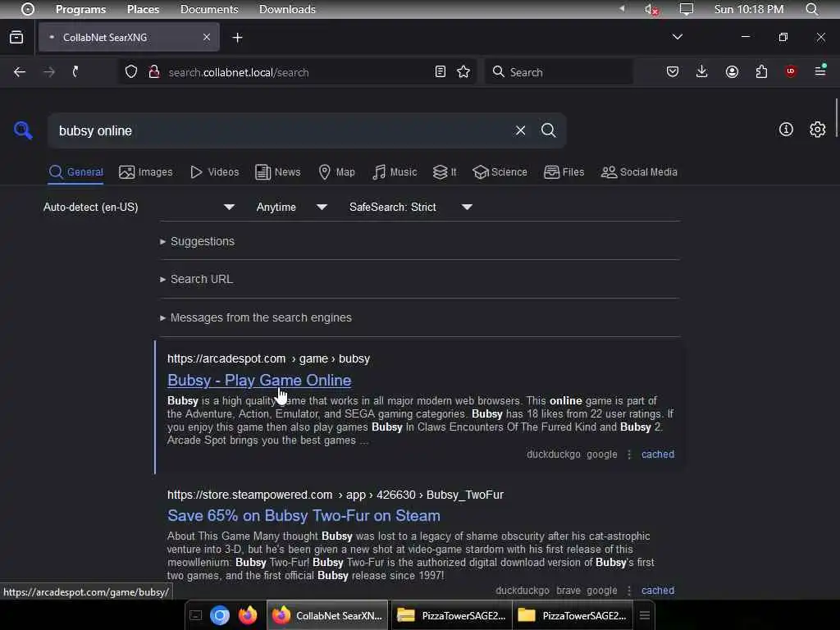The width and height of the screenshot is (840, 630).
Task: Click the back navigation arrow
Action: point(20,72)
